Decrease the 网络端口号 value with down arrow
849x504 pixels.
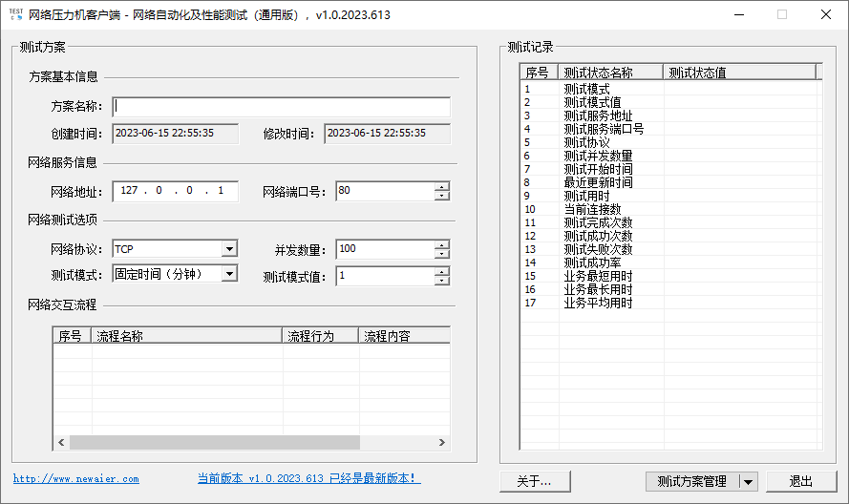tap(441, 196)
